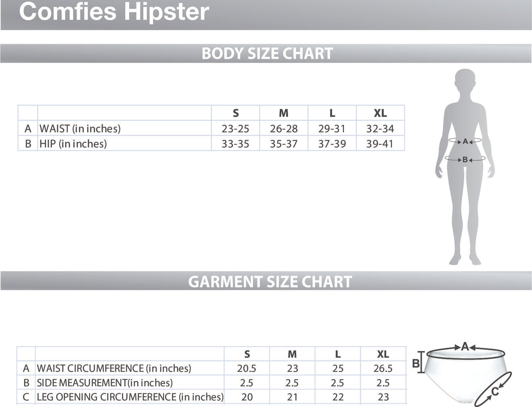Select hip value '37-39' for size L
This screenshot has width=532, height=407.
click(332, 144)
